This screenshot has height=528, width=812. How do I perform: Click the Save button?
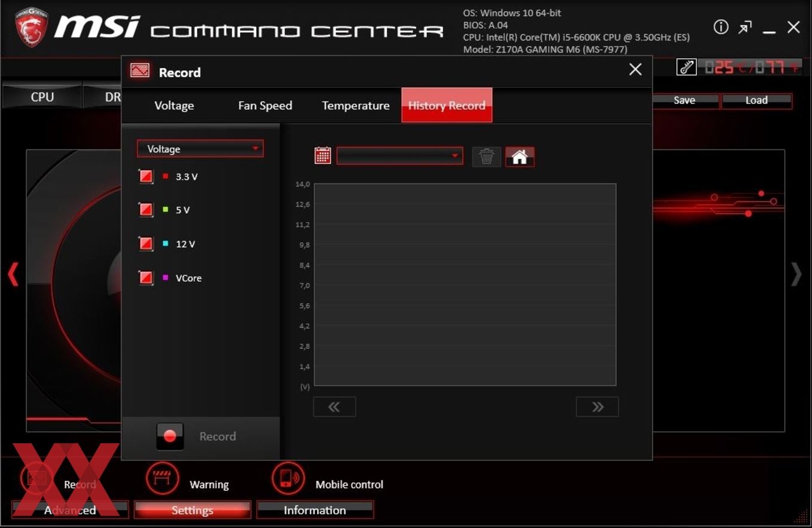tap(684, 100)
